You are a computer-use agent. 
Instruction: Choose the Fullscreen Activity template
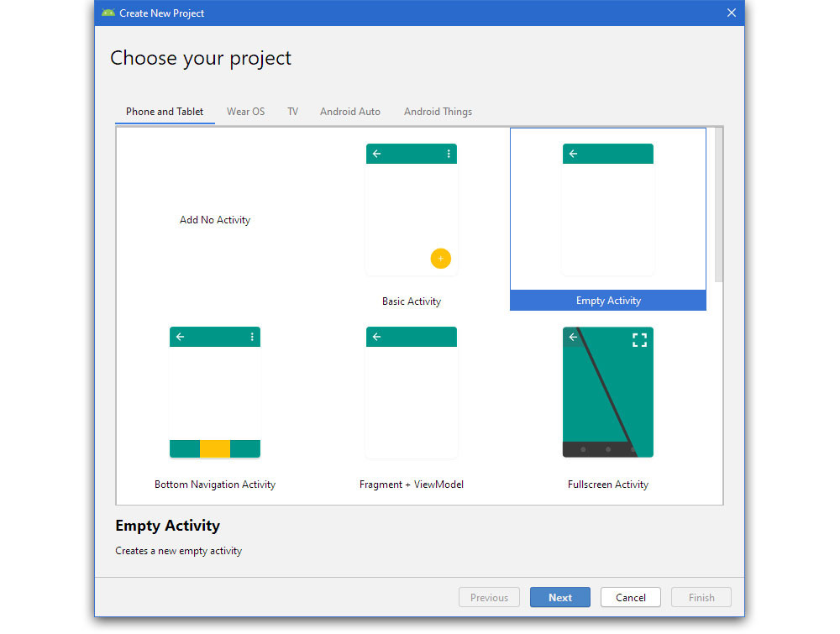(607, 392)
